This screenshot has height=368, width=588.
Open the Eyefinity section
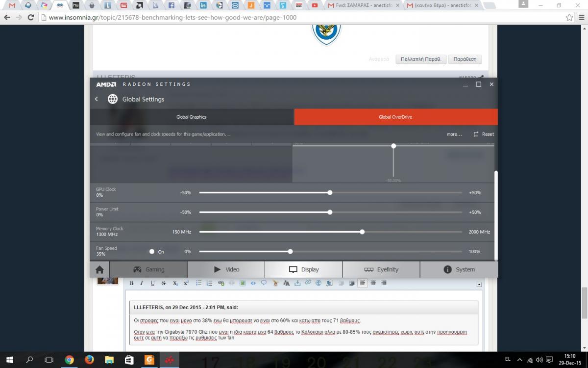click(x=381, y=269)
